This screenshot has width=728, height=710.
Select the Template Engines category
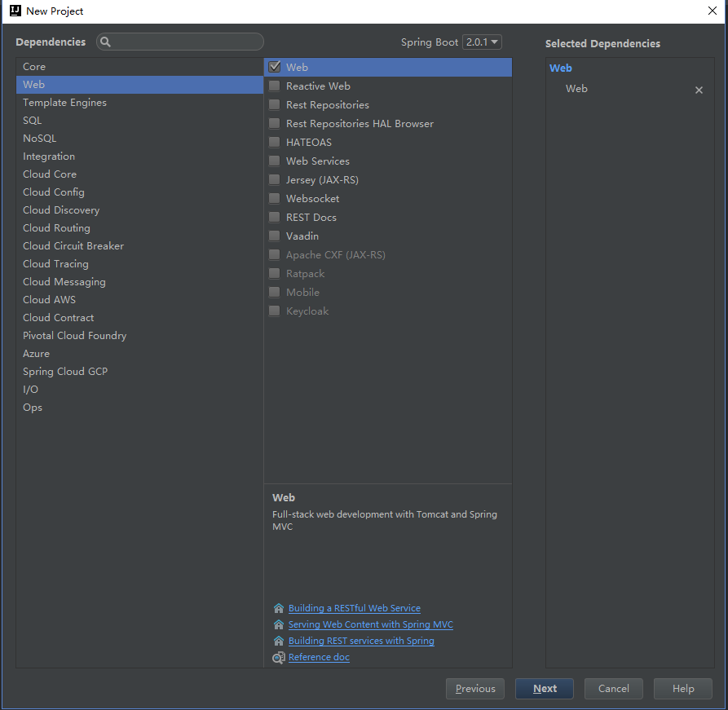point(64,103)
